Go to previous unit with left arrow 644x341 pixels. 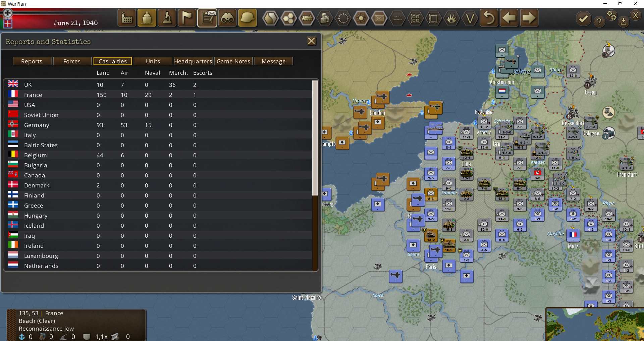click(x=509, y=18)
